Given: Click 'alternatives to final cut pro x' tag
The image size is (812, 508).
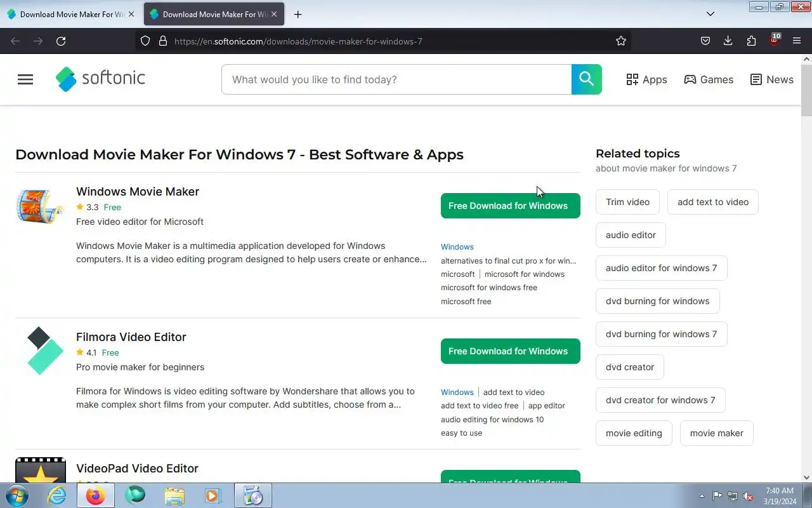Looking at the screenshot, I should coord(509,261).
